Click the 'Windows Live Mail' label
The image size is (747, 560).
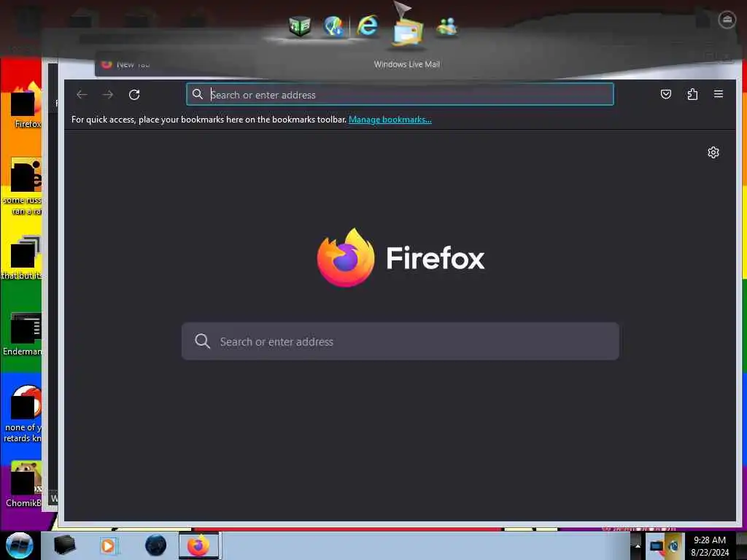pos(407,64)
